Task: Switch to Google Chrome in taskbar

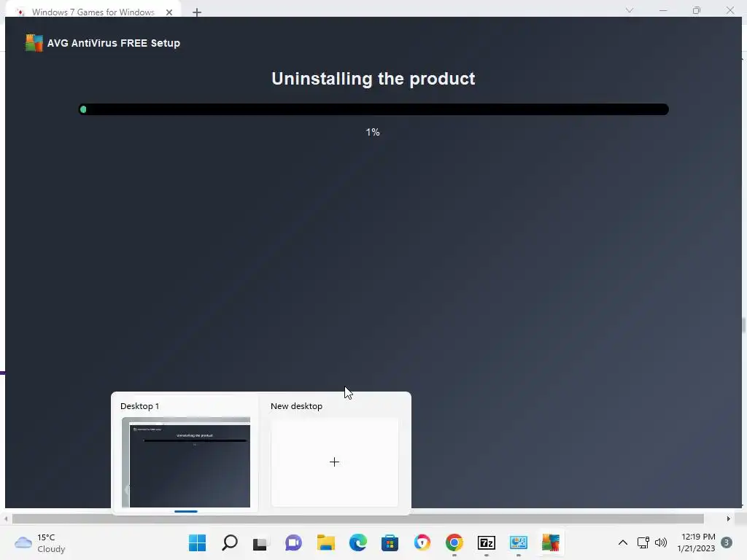Action: 454,542
